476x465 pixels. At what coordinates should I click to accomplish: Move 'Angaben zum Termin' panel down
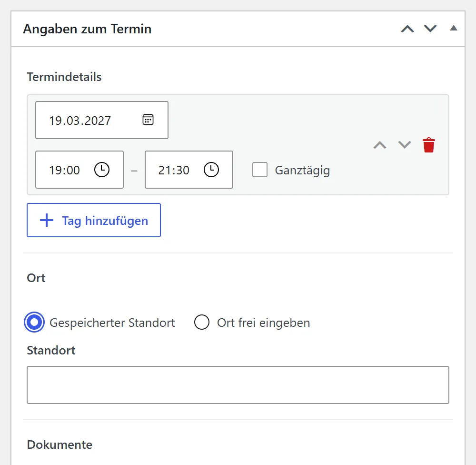[430, 29]
